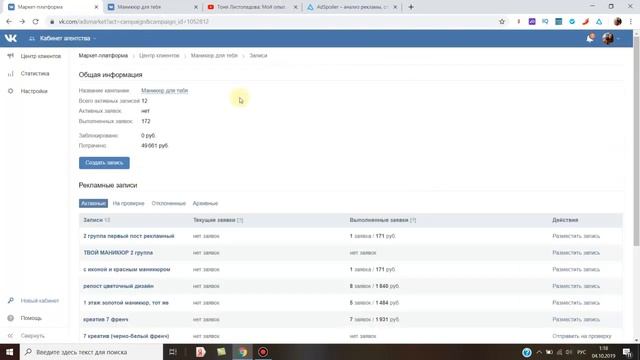Collapse the sidebar with Свернуть

[x=26, y=336]
